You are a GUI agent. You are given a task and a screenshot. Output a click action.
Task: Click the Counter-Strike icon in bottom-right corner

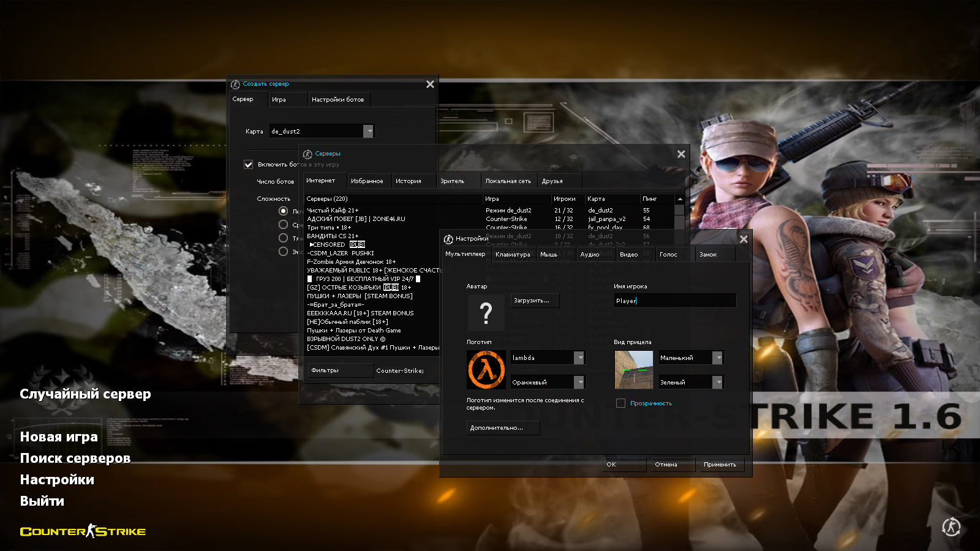pyautogui.click(x=951, y=527)
